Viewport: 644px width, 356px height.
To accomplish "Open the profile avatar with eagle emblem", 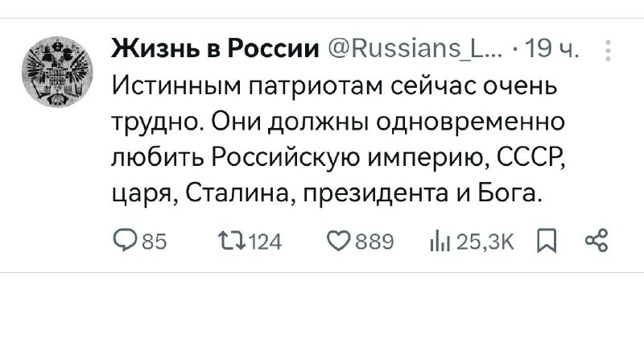I will [57, 72].
